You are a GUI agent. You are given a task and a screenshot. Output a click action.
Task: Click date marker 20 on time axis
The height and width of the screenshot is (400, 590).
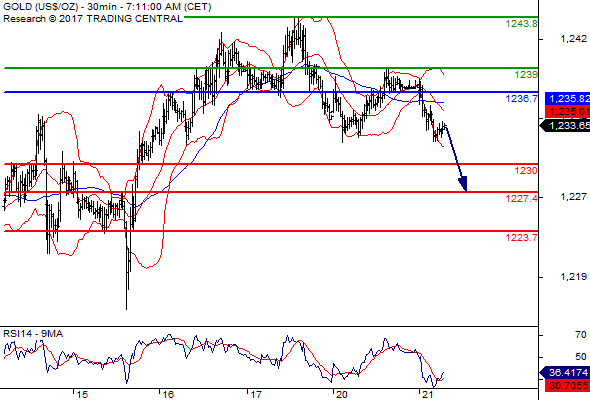(x=341, y=395)
